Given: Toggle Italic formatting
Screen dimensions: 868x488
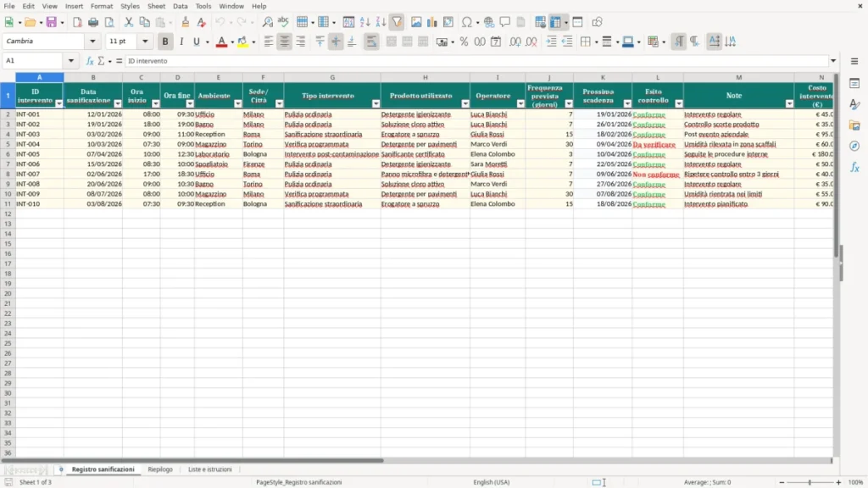Looking at the screenshot, I should coord(181,42).
